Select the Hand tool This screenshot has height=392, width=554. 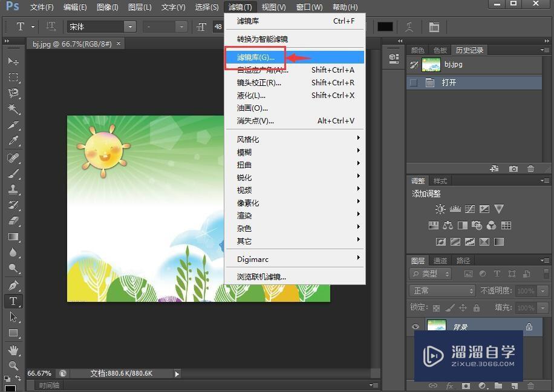[x=13, y=350]
